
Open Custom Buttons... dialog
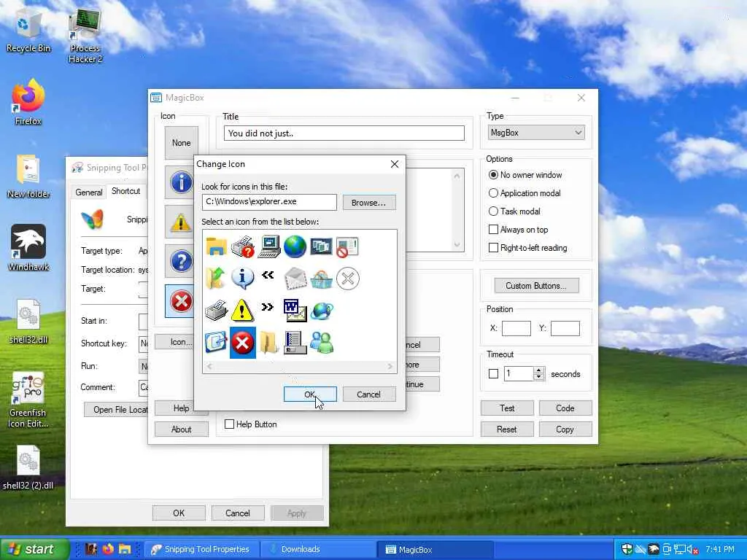pyautogui.click(x=536, y=286)
